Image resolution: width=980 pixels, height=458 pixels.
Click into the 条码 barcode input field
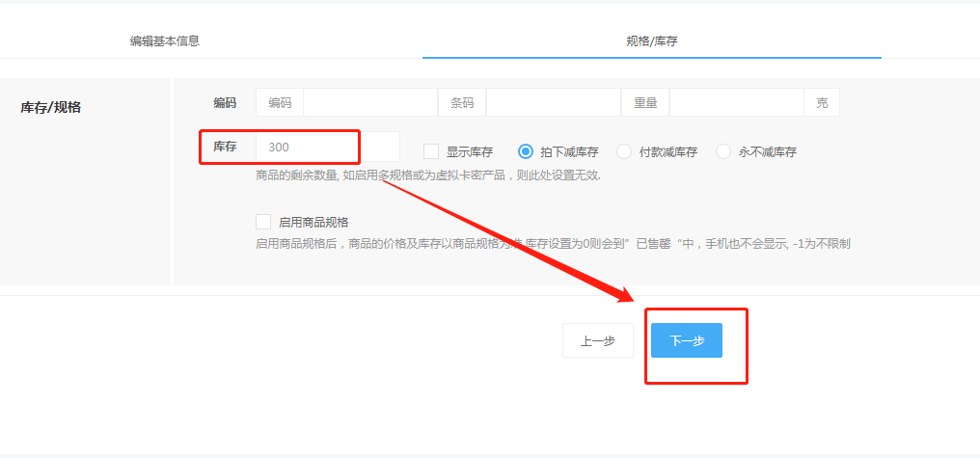click(553, 102)
